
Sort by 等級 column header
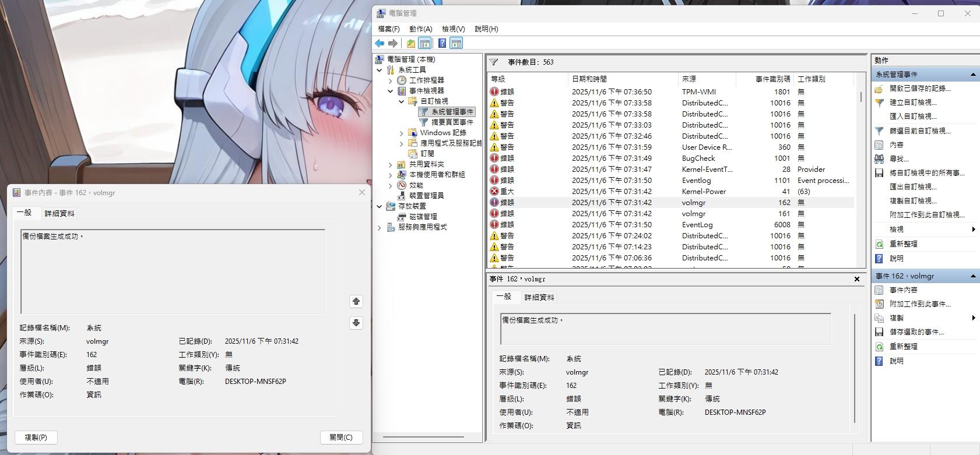pos(528,79)
